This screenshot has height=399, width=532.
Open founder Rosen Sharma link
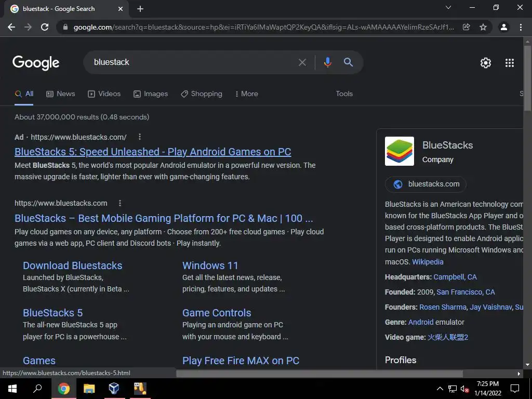(443, 307)
